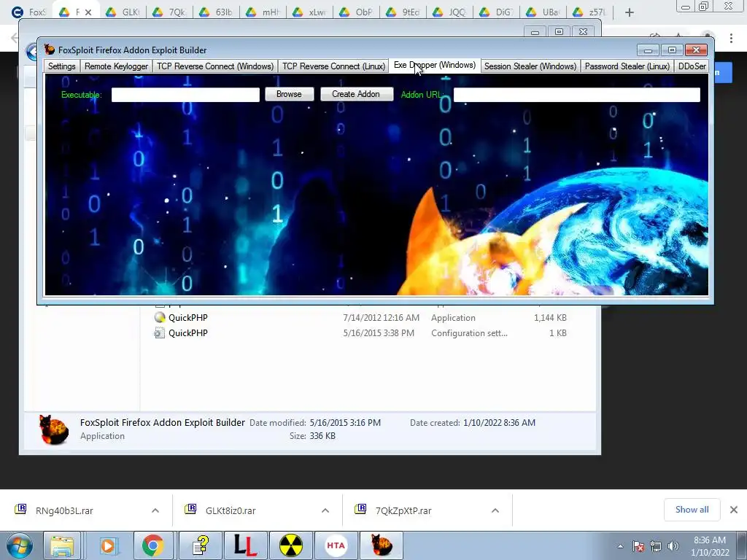Screen dimensions: 747x560
Task: Show hidden system tray icons
Action: [620, 546]
